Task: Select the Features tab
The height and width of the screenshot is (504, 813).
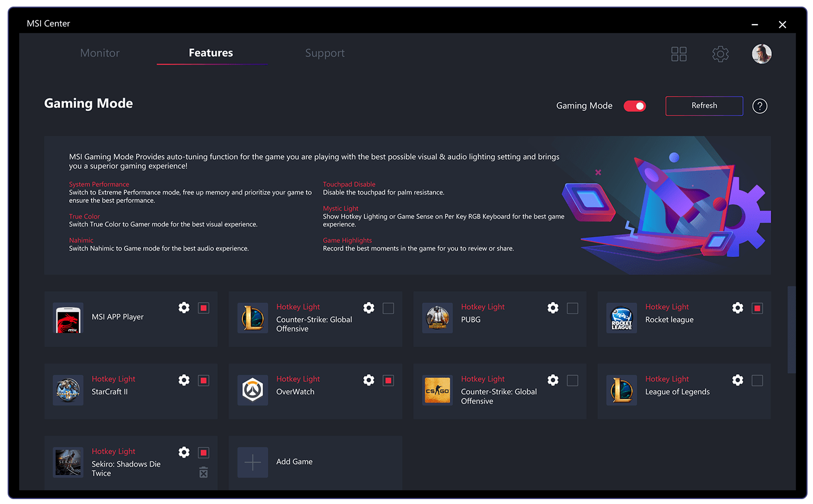Action: (x=211, y=53)
